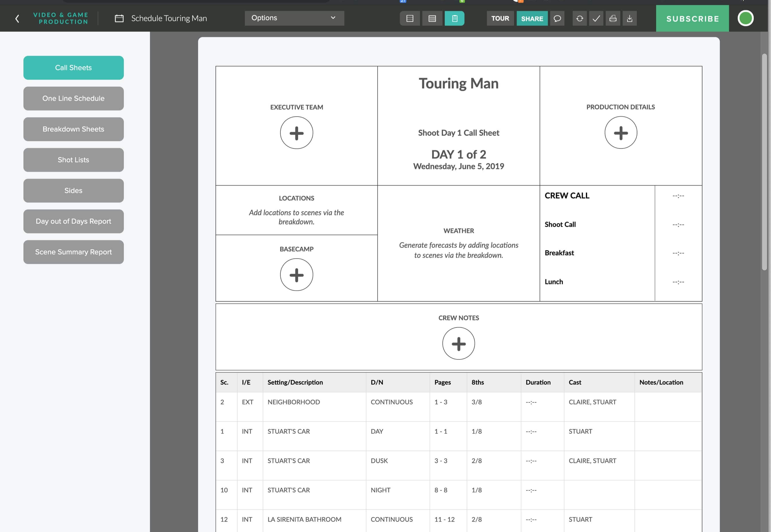Add Production Details with the plus
This screenshot has height=532, width=771.
[x=620, y=132]
